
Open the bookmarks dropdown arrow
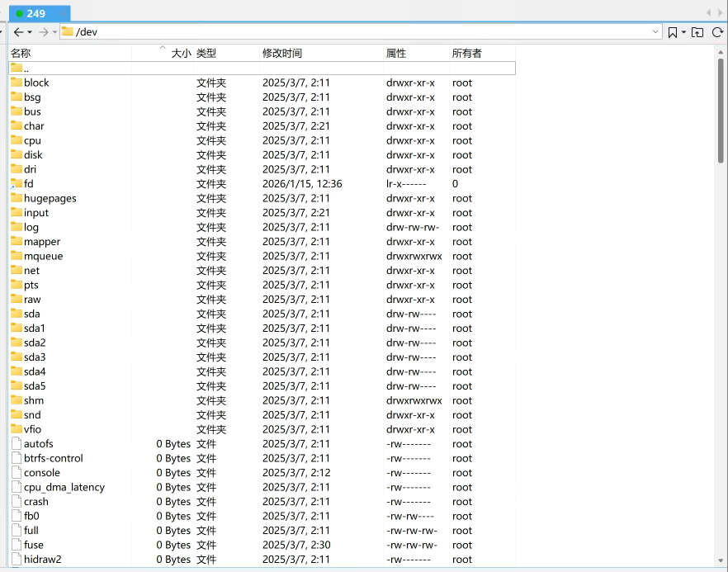tap(684, 32)
